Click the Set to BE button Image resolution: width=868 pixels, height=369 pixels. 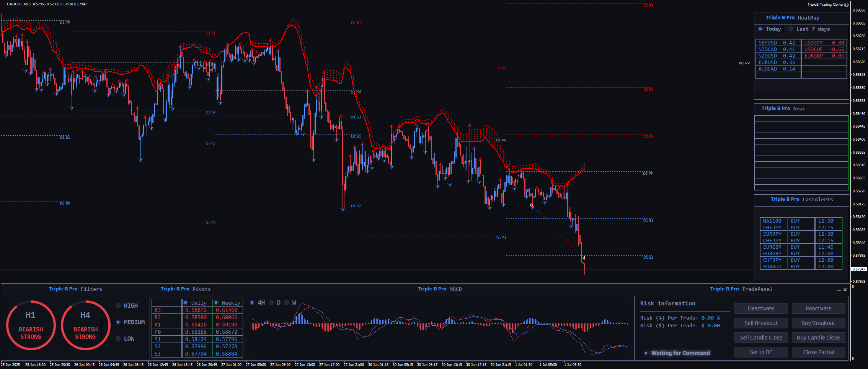tap(761, 352)
